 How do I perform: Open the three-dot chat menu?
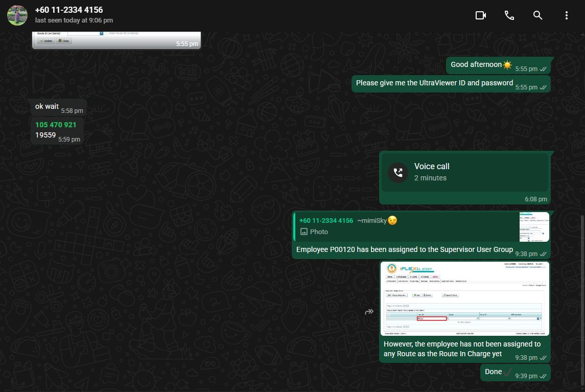(566, 15)
